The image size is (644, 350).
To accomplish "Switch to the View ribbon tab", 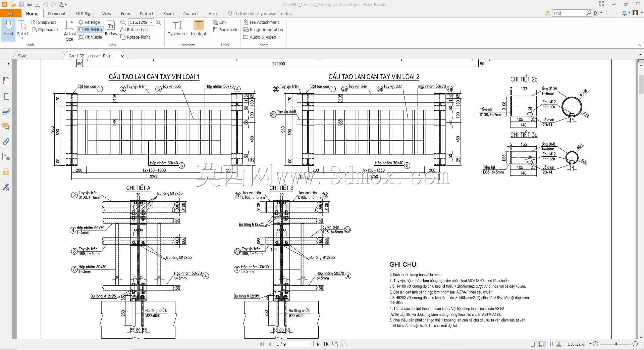I will pos(107,13).
